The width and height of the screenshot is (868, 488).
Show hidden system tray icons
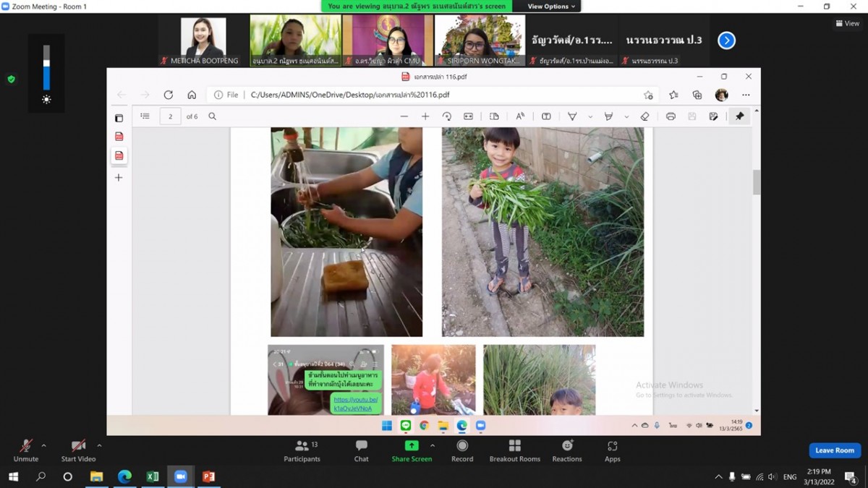pyautogui.click(x=718, y=477)
